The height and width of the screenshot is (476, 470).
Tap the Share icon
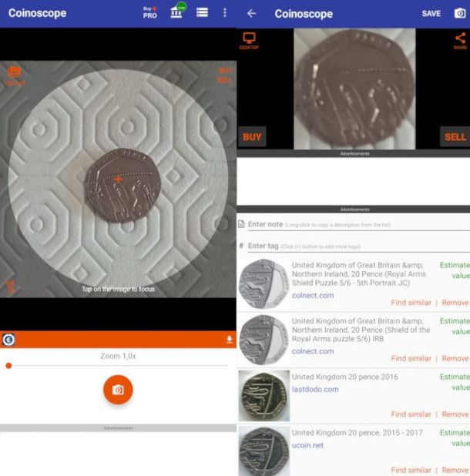click(460, 41)
